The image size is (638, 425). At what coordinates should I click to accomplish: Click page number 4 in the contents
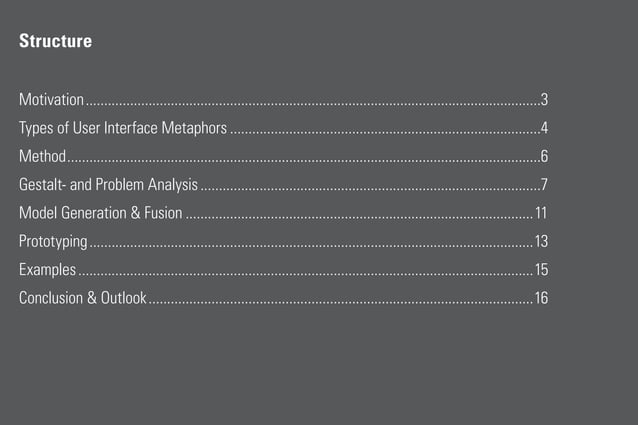point(544,128)
